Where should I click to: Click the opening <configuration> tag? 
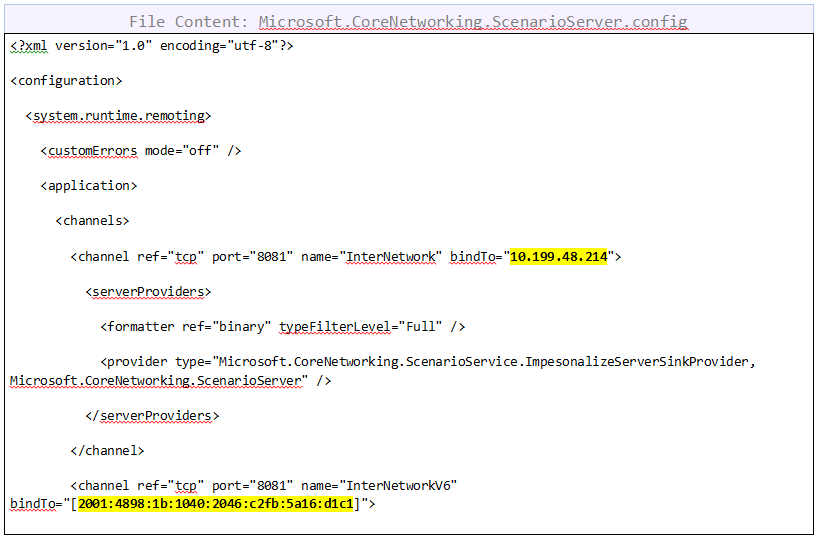click(66, 81)
